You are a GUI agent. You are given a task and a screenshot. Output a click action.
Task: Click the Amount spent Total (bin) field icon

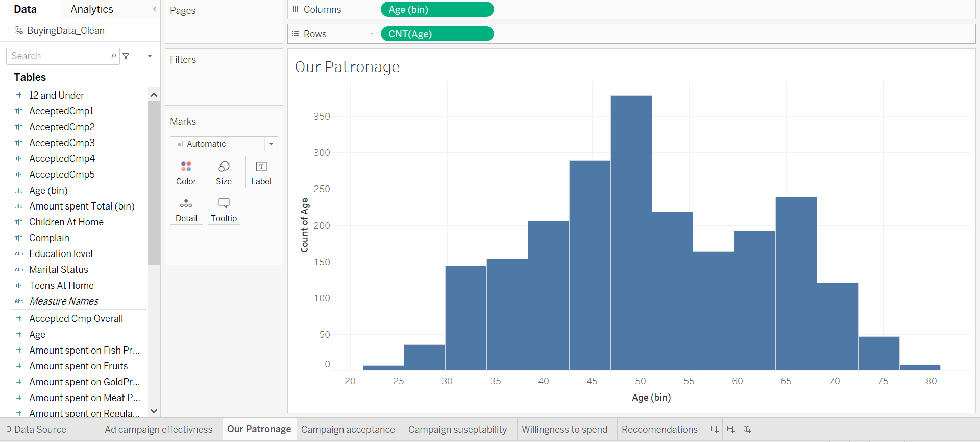tap(19, 206)
